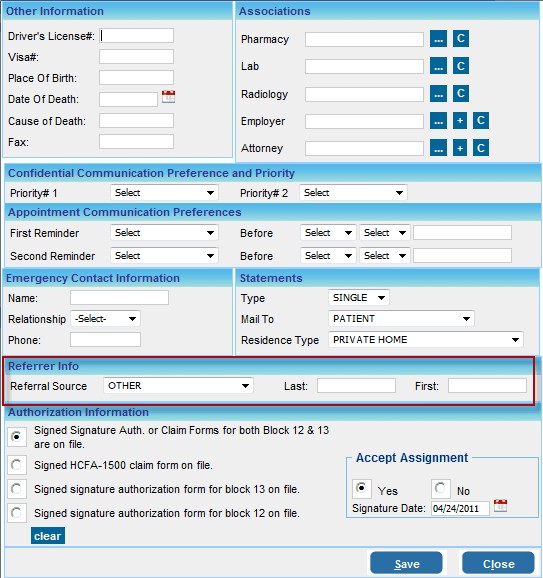The image size is (543, 578).
Task: Open Pharmacy lookup ellipsis button
Action: [x=438, y=39]
